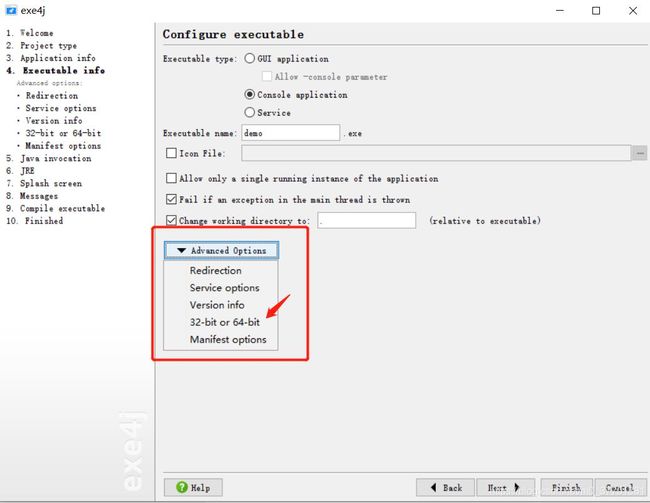The width and height of the screenshot is (650, 503).
Task: Go Back to previous wizard step
Action: tap(446, 488)
